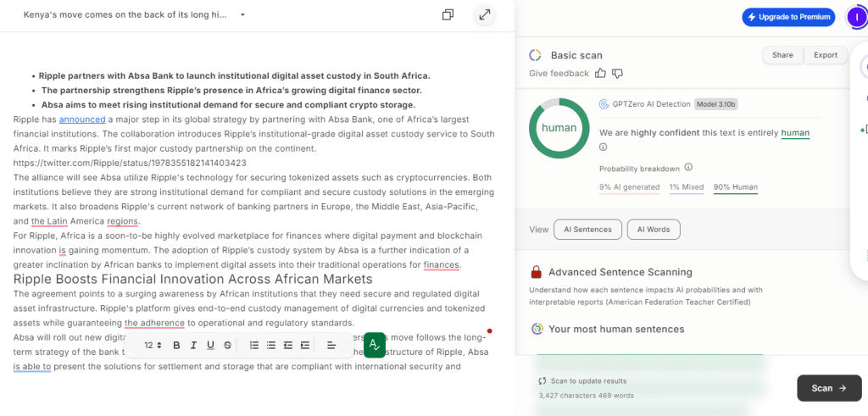Click the Upgrade to Premium button
The height and width of the screenshot is (416, 868).
tap(788, 17)
